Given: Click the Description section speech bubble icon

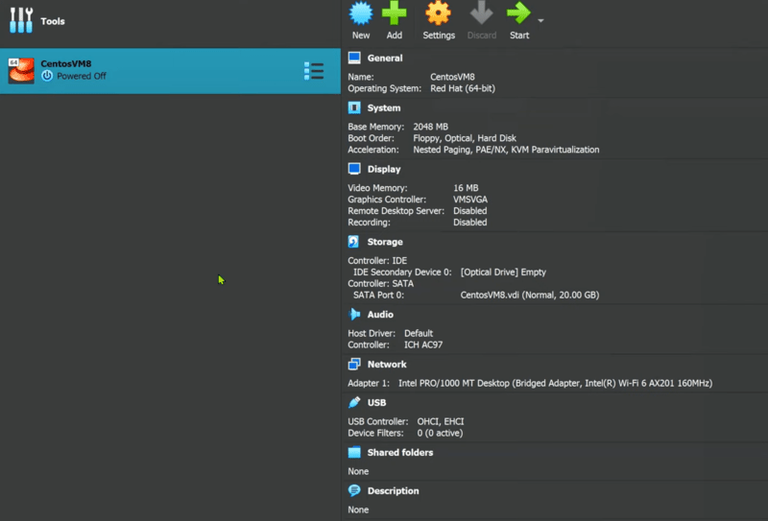Looking at the screenshot, I should click(x=354, y=491).
